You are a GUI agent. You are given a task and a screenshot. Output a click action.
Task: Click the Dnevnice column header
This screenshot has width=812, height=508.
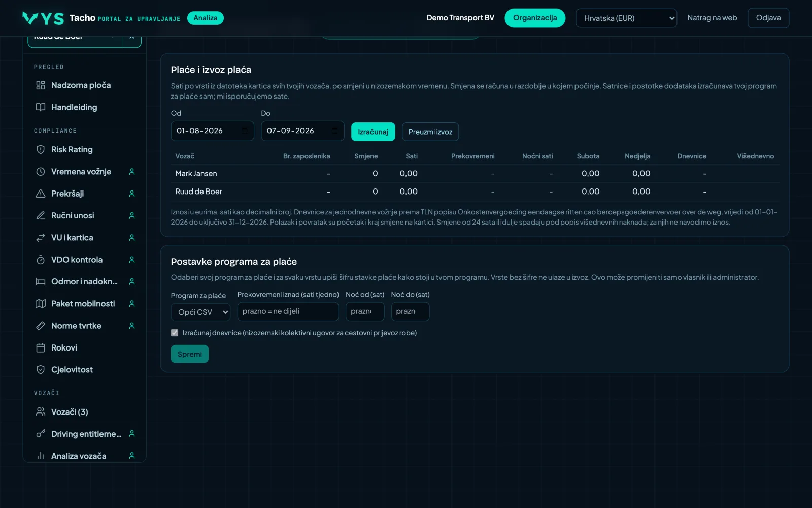click(x=692, y=156)
